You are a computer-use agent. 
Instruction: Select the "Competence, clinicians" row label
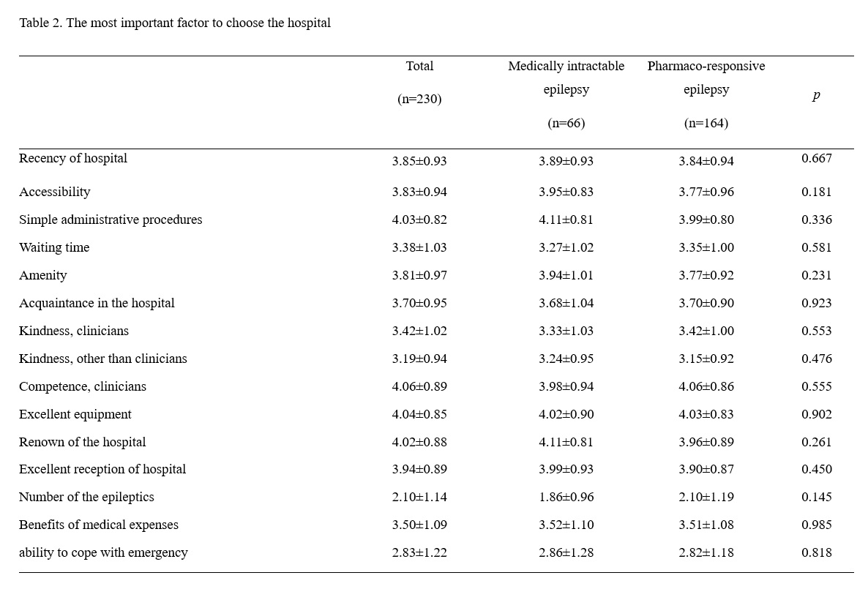[83, 386]
